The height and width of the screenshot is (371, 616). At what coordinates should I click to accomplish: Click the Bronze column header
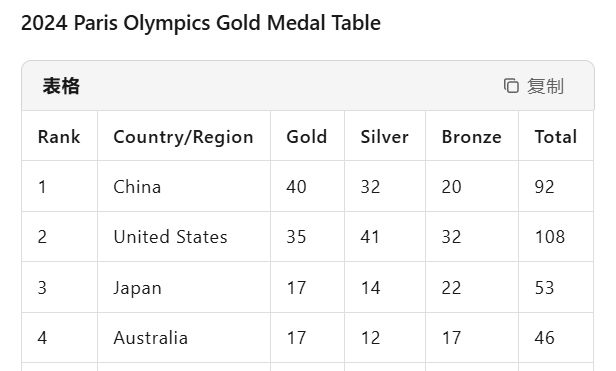471,137
